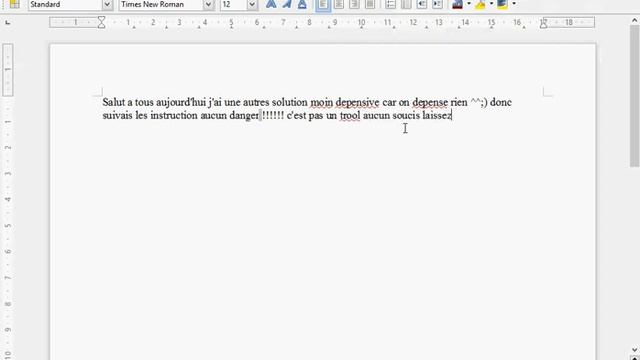Expand the paragraph style dropdown arrow
This screenshot has height=360, width=640.
(x=107, y=4)
